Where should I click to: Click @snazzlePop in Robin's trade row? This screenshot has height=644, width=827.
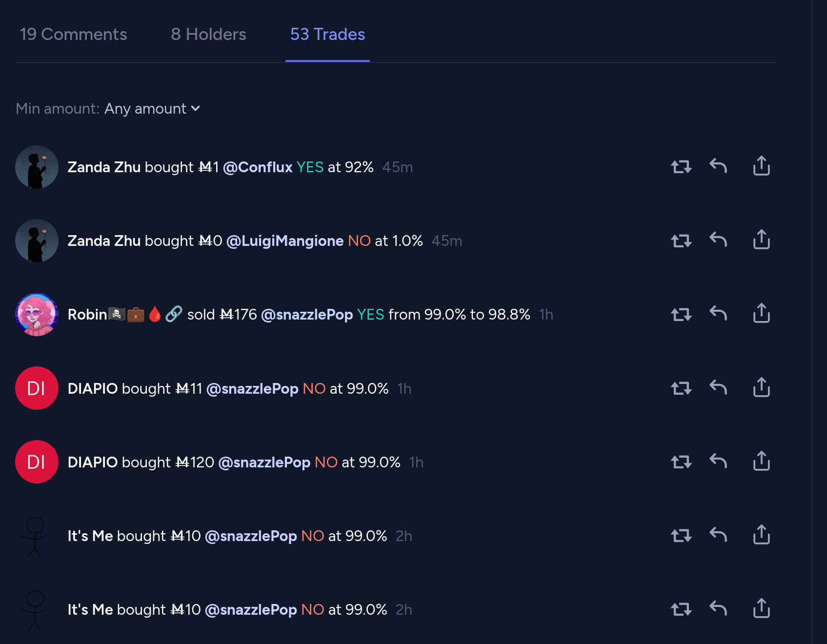307,315
